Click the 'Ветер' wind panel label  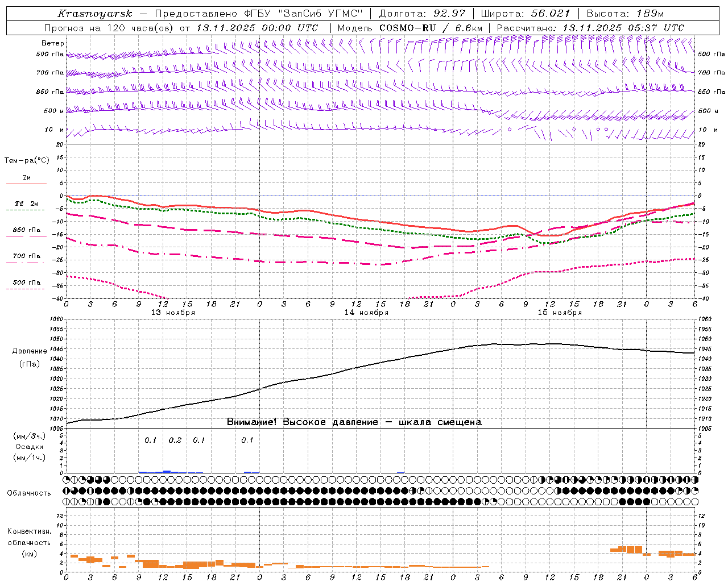[53, 43]
